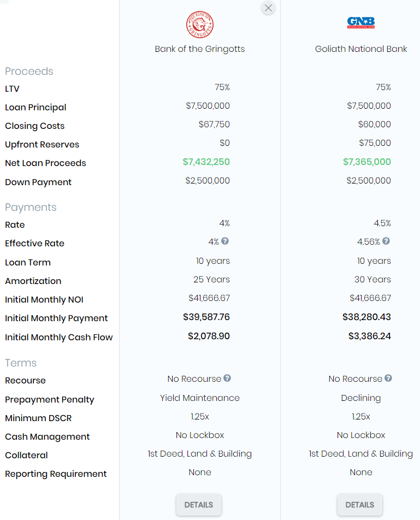Image resolution: width=420 pixels, height=520 pixels.
Task: Open Details for Goliath National Bank
Action: [360, 505]
